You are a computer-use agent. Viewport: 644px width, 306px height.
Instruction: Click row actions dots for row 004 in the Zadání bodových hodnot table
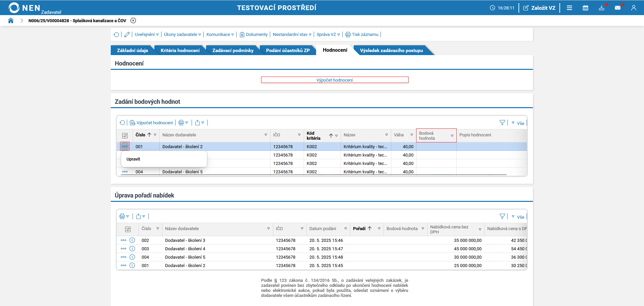125,172
